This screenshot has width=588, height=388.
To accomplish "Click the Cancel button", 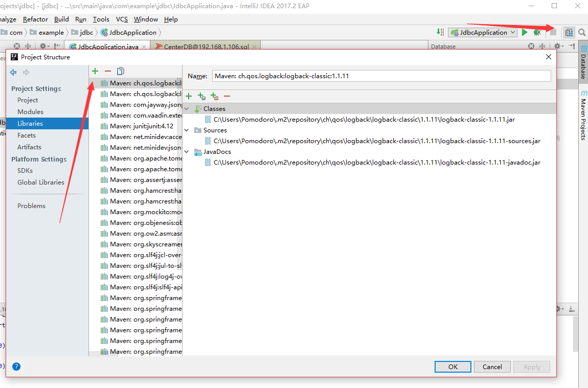I will (x=492, y=367).
